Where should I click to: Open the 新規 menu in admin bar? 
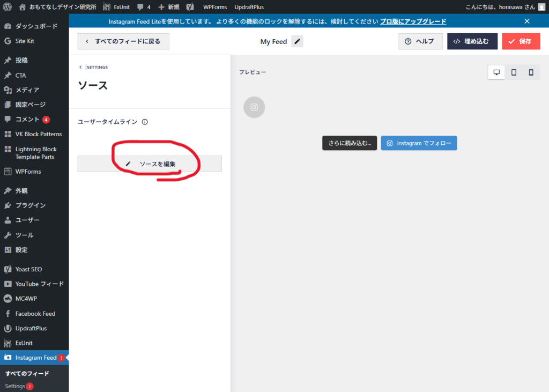(x=169, y=7)
